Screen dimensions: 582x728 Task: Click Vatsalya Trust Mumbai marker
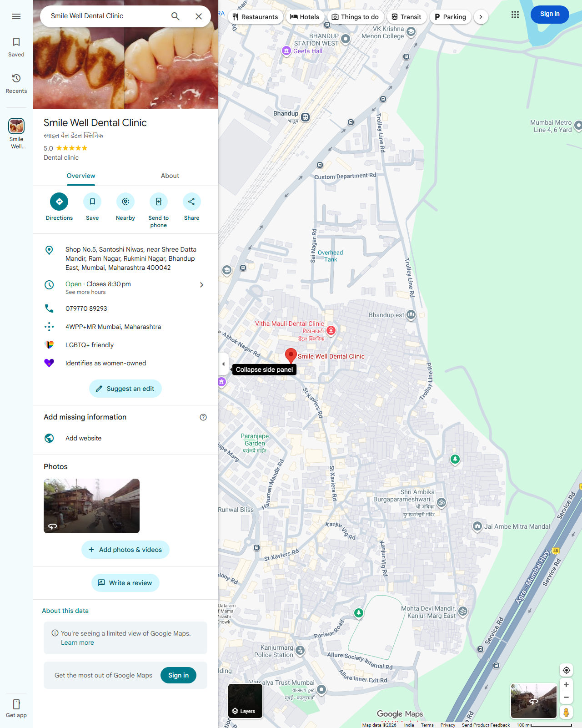pos(321,689)
